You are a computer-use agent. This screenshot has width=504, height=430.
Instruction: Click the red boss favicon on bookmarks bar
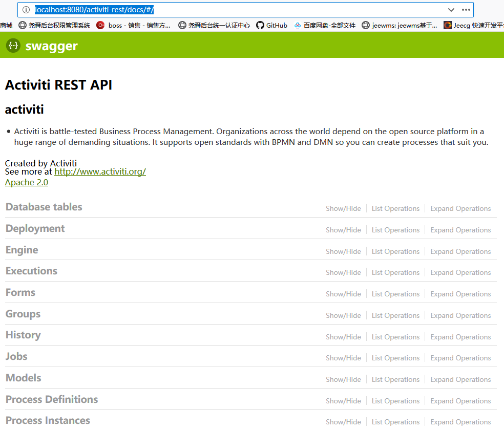click(100, 25)
